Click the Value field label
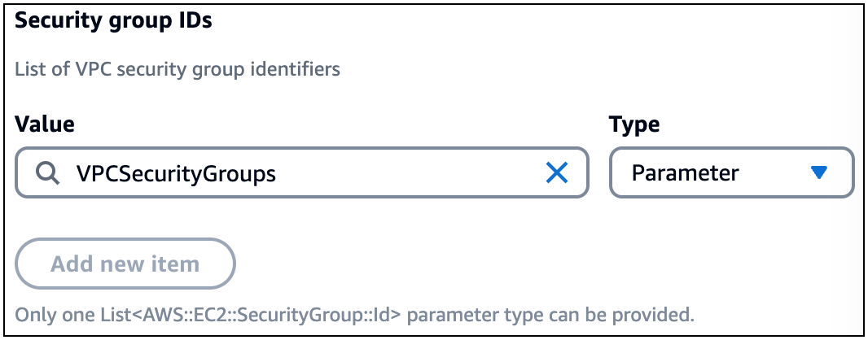 click(45, 124)
